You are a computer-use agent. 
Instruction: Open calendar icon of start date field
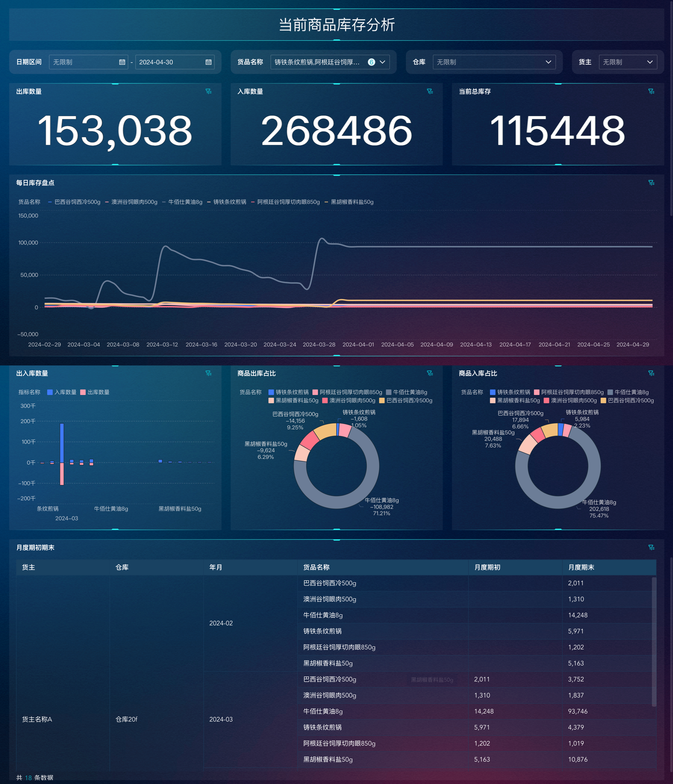tap(122, 62)
